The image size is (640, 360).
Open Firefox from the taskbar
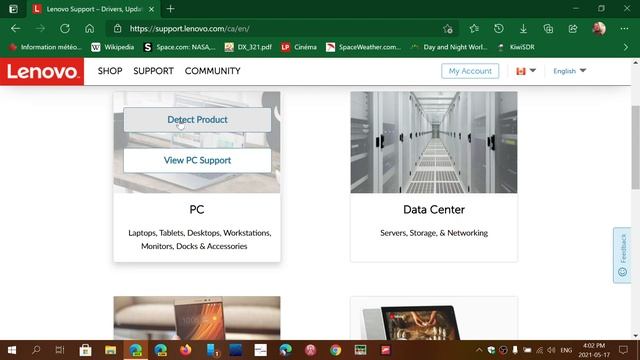tap(185, 350)
